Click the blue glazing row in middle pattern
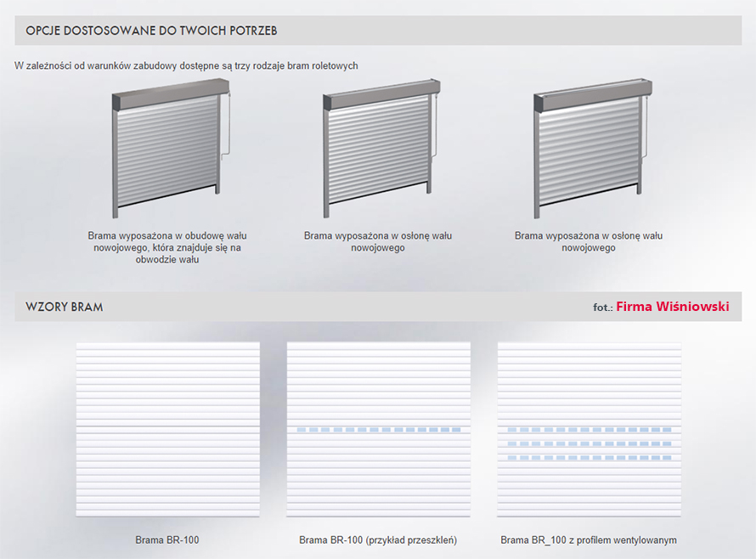The width and height of the screenshot is (756, 559). tap(379, 430)
